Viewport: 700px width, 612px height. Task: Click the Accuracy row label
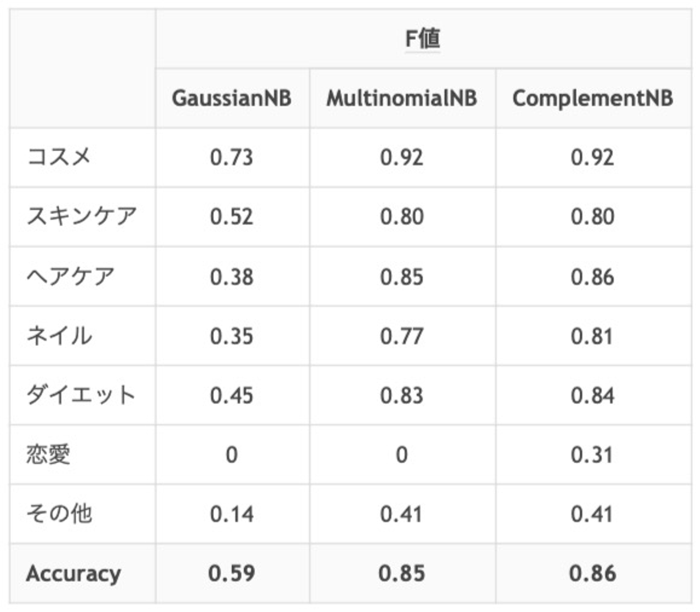[x=73, y=574]
